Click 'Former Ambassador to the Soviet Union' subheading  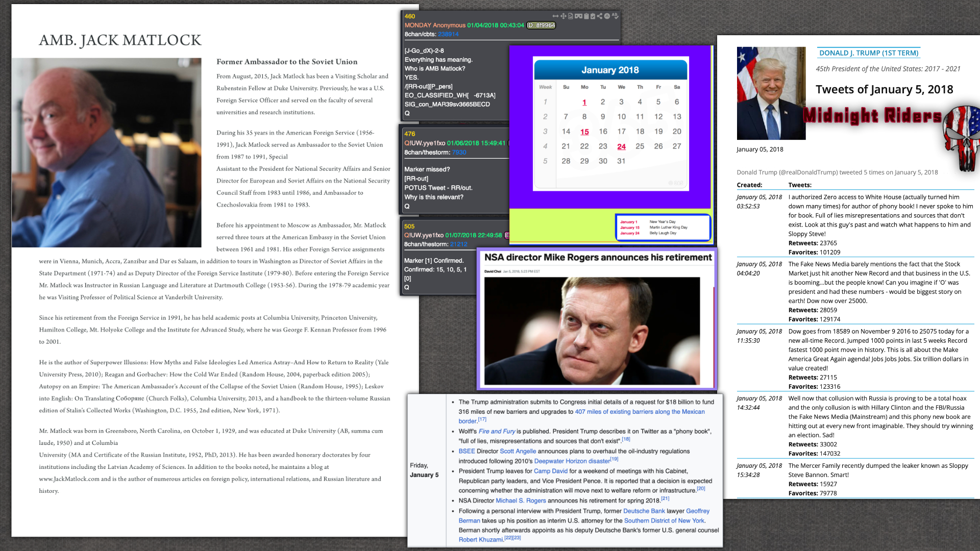pos(287,62)
